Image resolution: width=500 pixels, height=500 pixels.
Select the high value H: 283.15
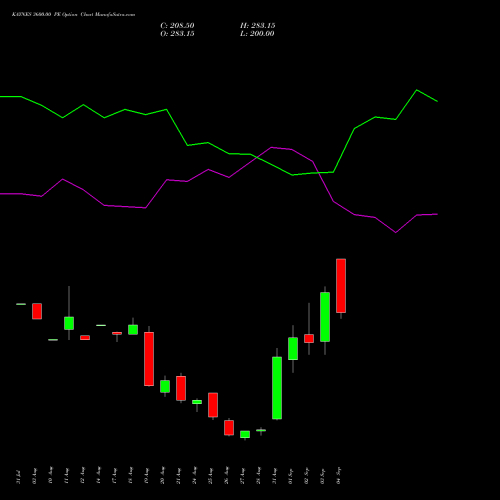pyautogui.click(x=258, y=26)
